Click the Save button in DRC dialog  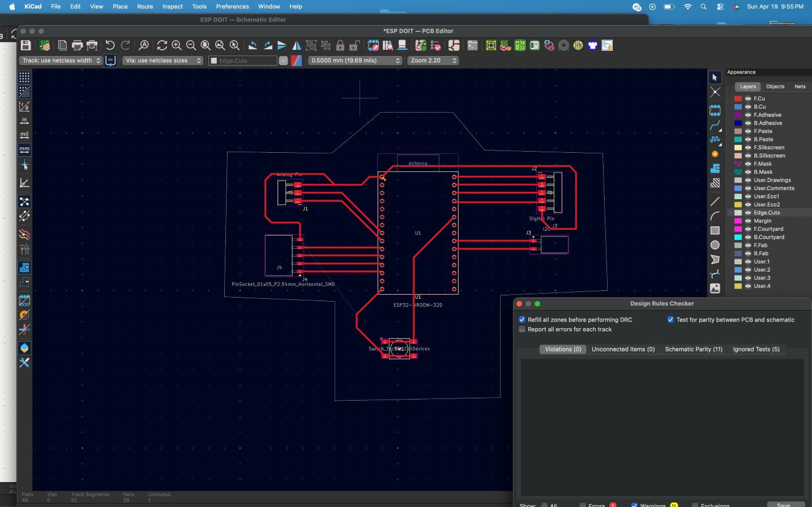click(784, 504)
